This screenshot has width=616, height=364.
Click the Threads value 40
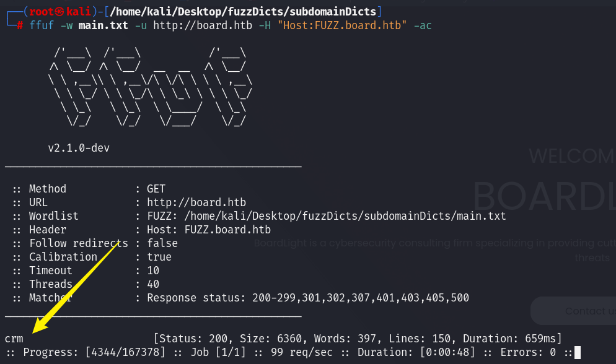[x=153, y=284]
